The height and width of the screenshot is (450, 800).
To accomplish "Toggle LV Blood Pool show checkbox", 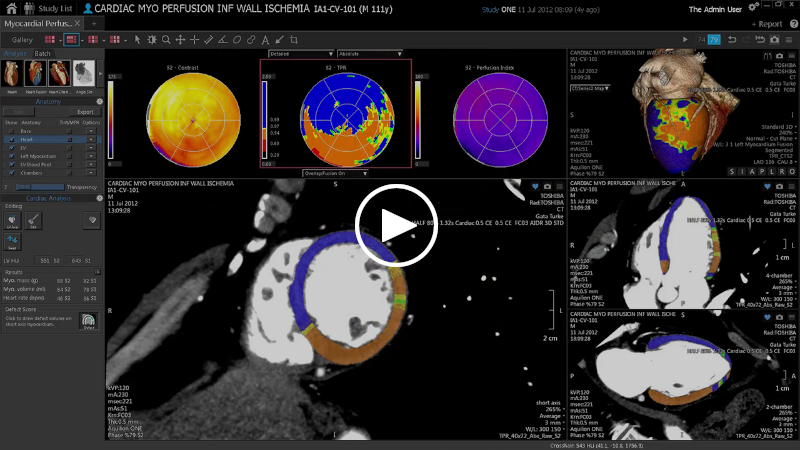I will pos(12,164).
